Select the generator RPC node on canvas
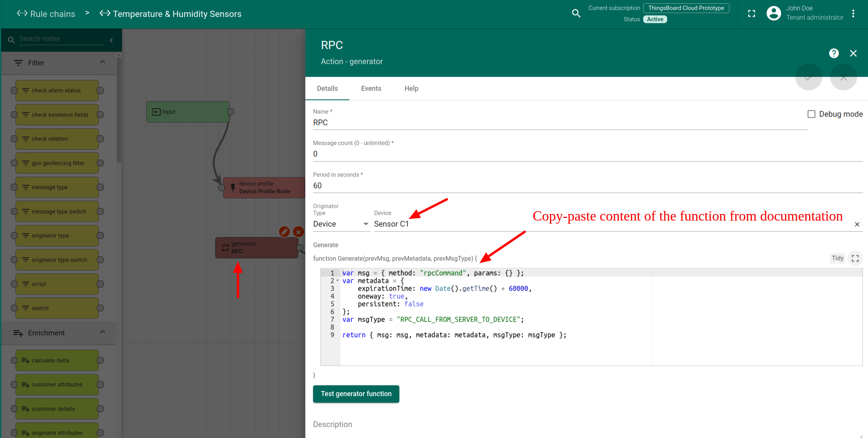This screenshot has height=438, width=868. coord(257,248)
